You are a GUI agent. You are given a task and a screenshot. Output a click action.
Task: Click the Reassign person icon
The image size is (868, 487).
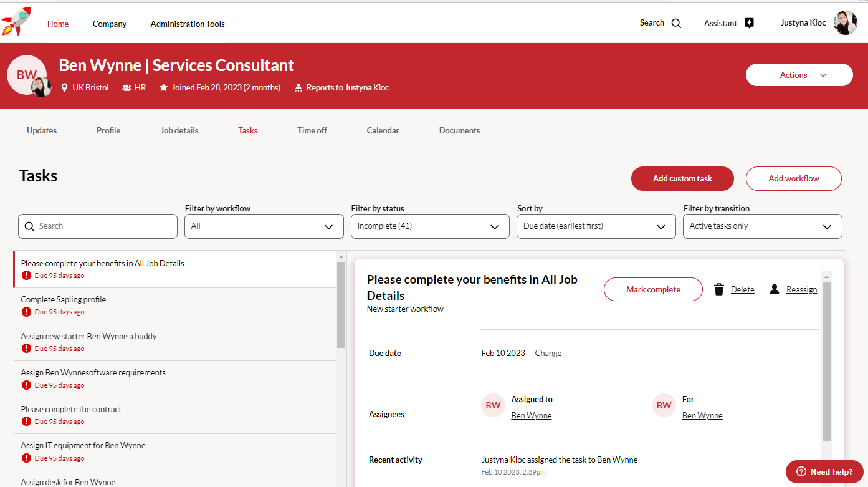click(775, 289)
